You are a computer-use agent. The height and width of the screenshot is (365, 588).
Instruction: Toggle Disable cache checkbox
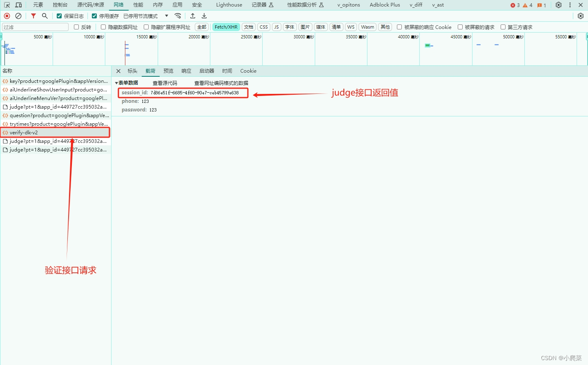click(x=94, y=16)
